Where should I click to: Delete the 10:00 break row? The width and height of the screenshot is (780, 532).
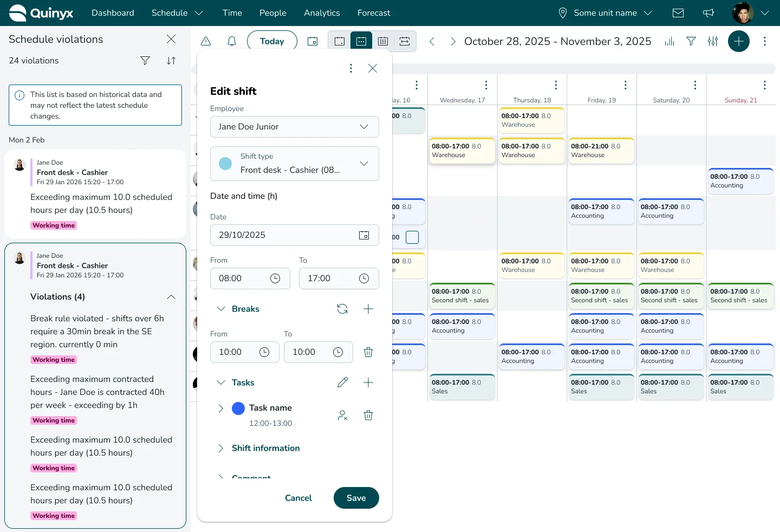368,352
